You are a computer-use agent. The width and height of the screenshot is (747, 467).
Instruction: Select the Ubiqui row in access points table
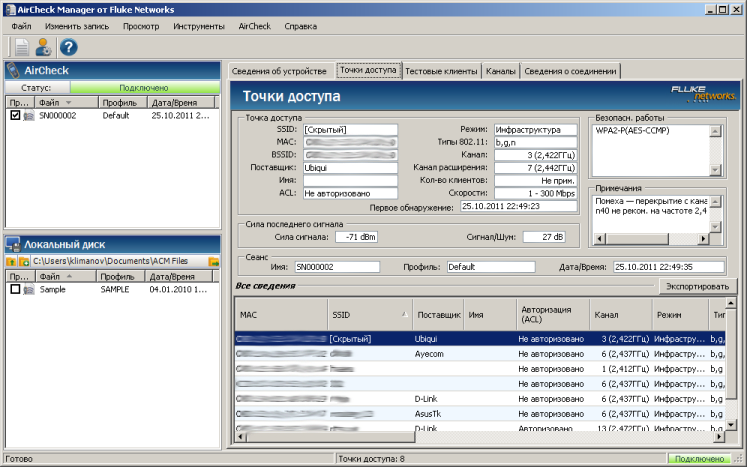(x=480, y=339)
